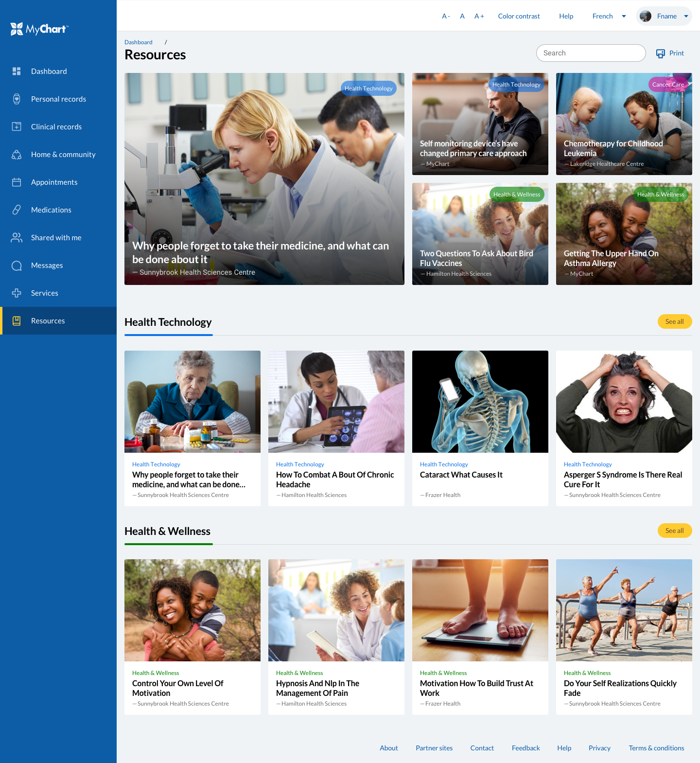Decrease font size with A-
The height and width of the screenshot is (763, 700).
point(446,16)
